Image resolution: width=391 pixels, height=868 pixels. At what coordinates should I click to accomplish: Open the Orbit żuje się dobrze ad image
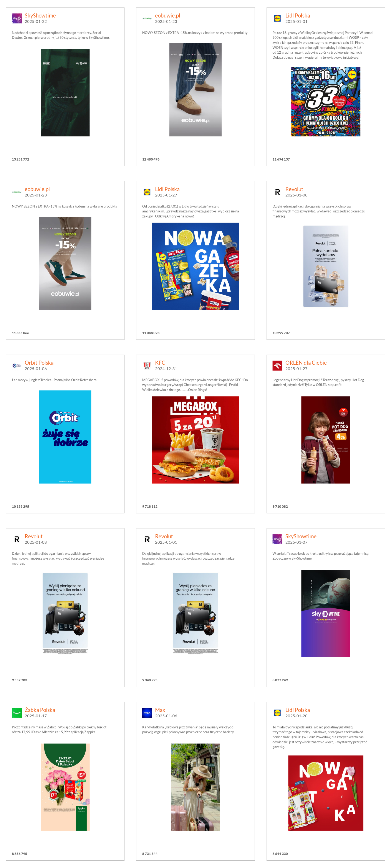click(65, 437)
